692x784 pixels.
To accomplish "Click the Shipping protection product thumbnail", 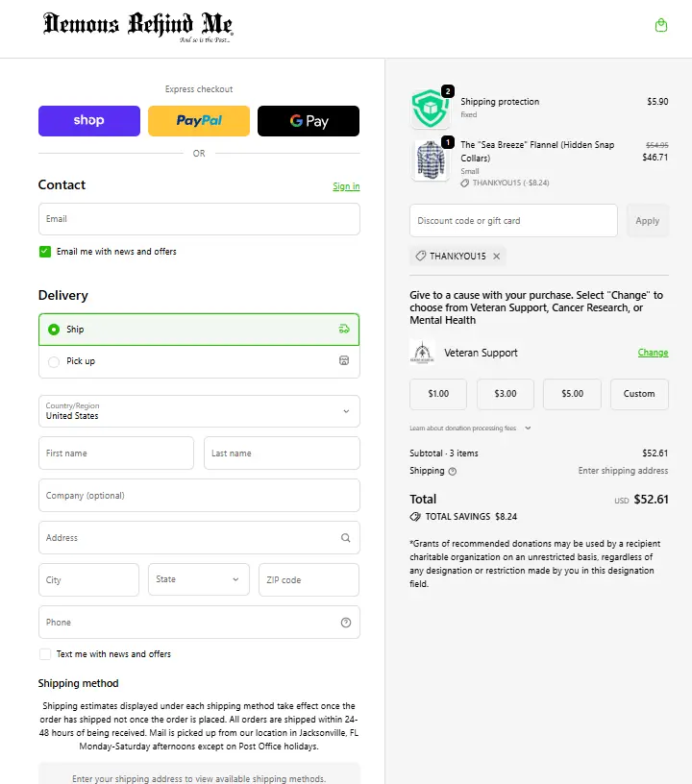I will pyautogui.click(x=430, y=109).
